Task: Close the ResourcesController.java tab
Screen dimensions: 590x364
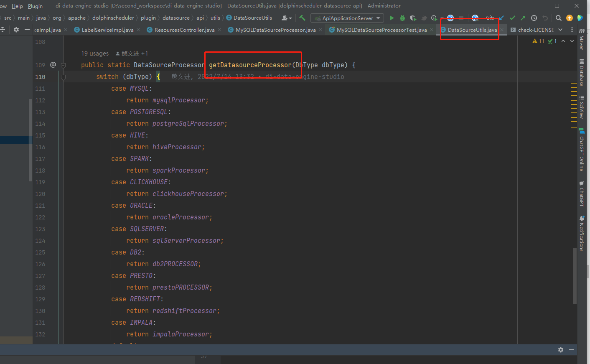Action: pyautogui.click(x=219, y=30)
